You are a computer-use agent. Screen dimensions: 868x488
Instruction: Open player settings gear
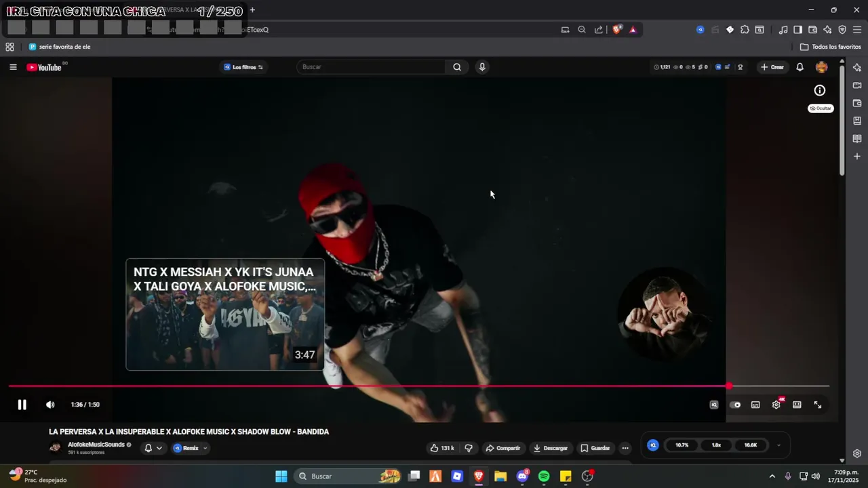point(776,405)
